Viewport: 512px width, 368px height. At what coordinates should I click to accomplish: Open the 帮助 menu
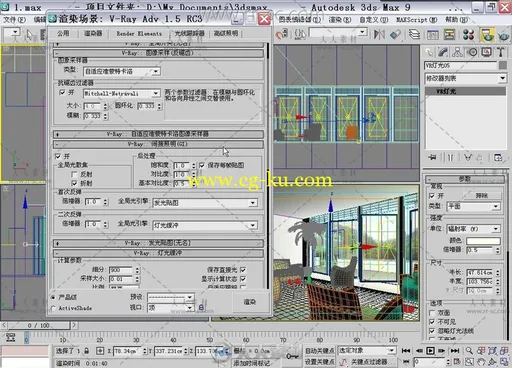[x=456, y=20]
